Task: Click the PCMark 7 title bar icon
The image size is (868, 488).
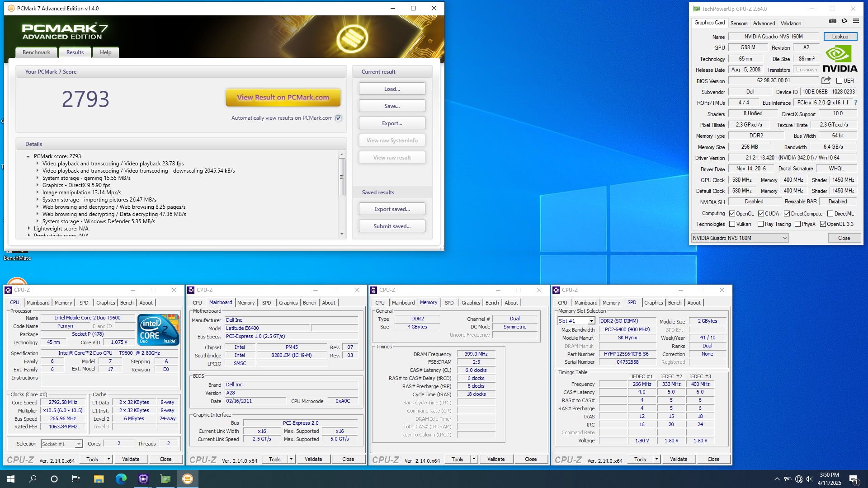Action: [11, 8]
